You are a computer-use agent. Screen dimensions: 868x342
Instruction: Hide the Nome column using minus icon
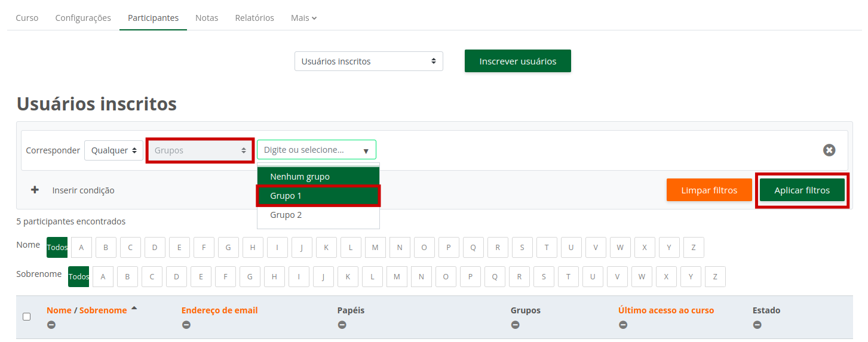click(x=51, y=325)
